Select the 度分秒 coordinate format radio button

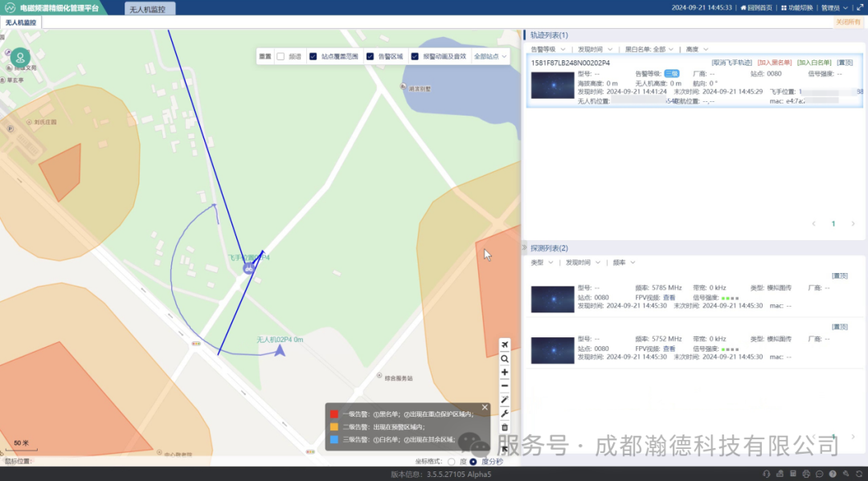point(473,462)
